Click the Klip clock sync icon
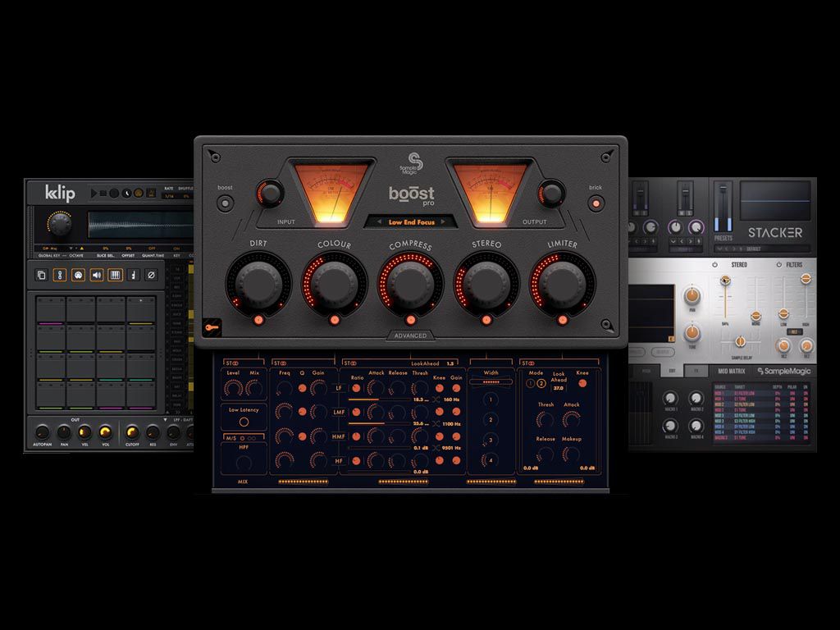Image resolution: width=840 pixels, height=630 pixels. click(127, 193)
